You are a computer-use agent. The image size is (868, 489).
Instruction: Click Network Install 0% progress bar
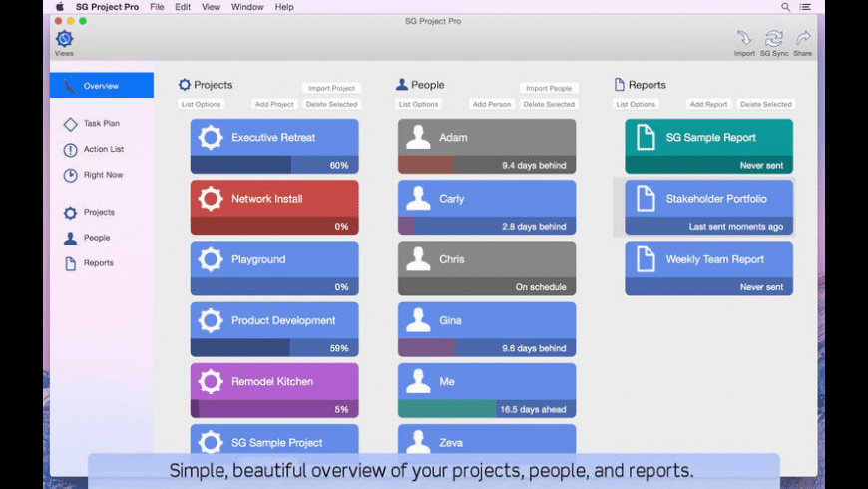[274, 226]
